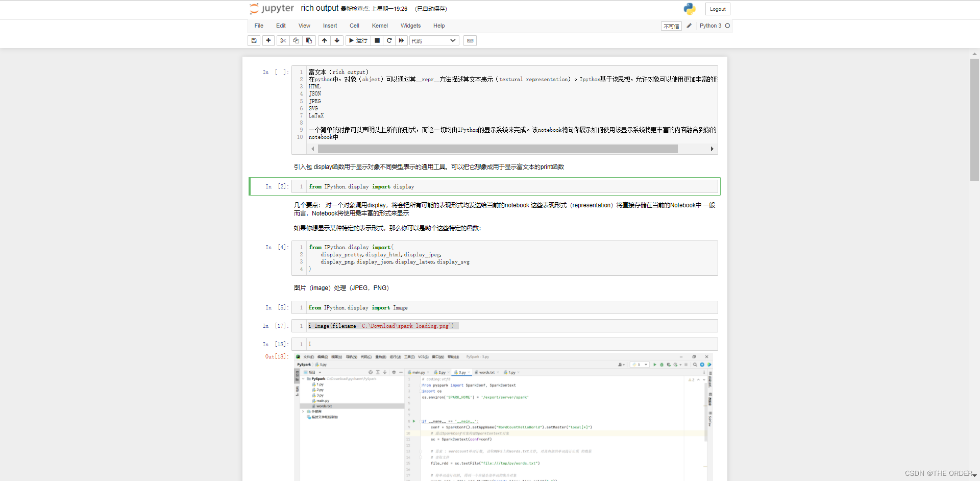980x481 pixels.
Task: Open the cell type dropdown showing 代码
Action: (433, 40)
